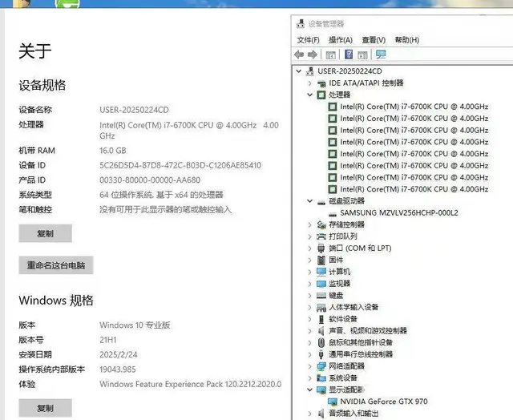Select the SAMSUNG MZVLV256HCHP-000L2 tree label
The image size is (513, 420).
(x=399, y=213)
